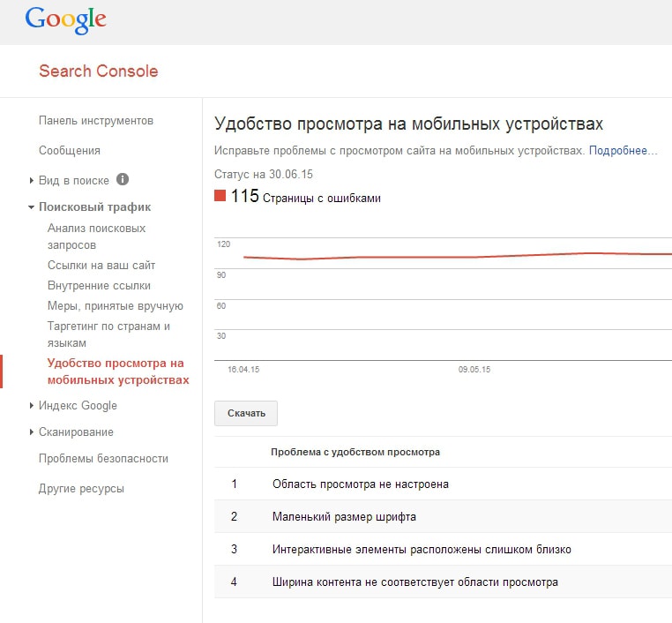Expand the Сканирование section arrow
This screenshot has width=672, height=623.
pyautogui.click(x=31, y=432)
